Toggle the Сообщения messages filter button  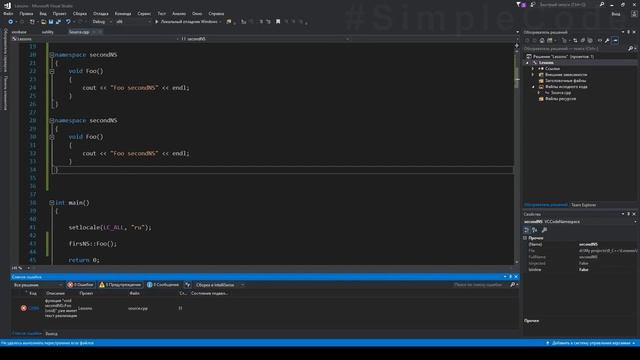point(163,285)
